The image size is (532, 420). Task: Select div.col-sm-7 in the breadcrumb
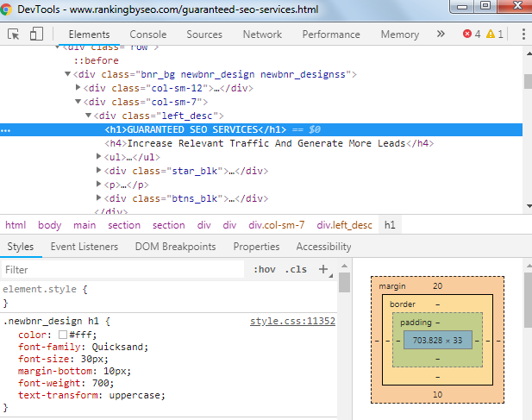[x=277, y=225]
